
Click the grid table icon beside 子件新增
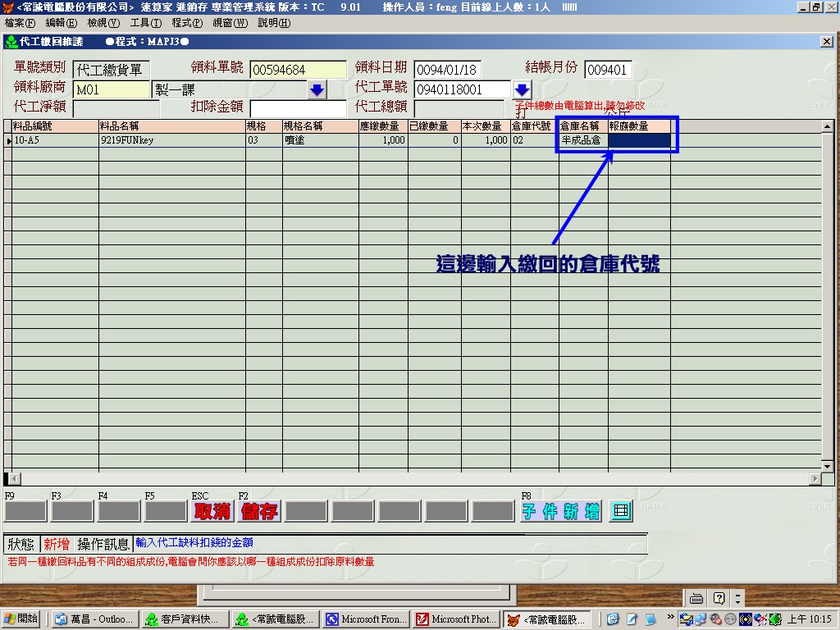click(622, 511)
